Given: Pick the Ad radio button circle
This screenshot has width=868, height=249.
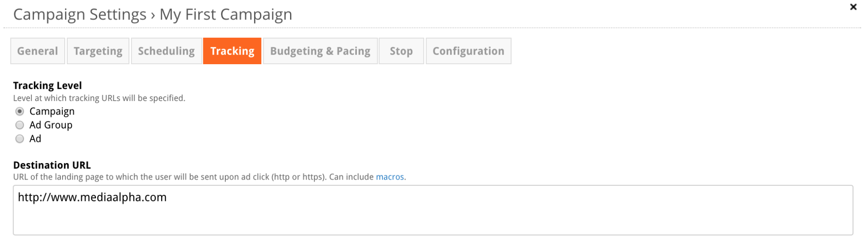Looking at the screenshot, I should [20, 139].
